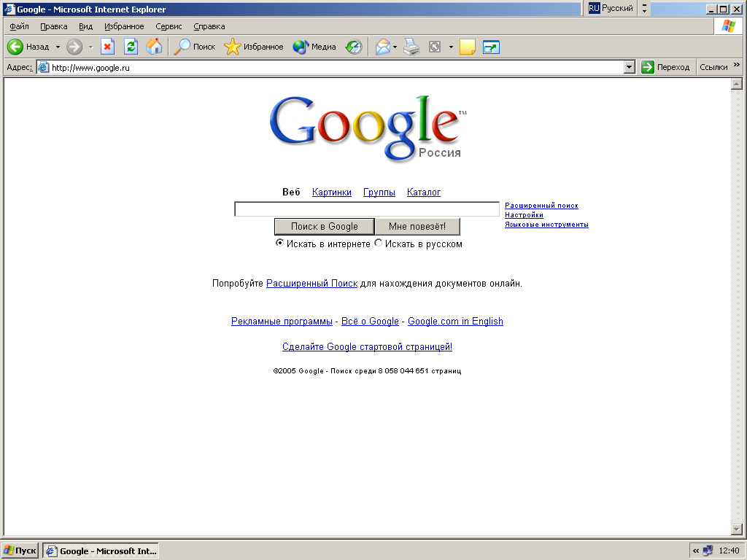Click the page icon in address bar
747x560 pixels.
43,67
